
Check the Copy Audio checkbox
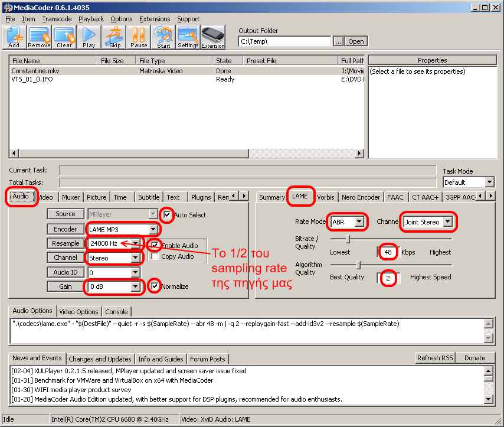point(155,256)
